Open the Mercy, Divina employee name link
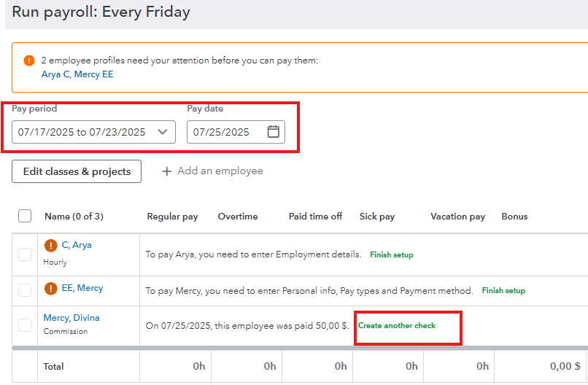This screenshot has width=588, height=385. (x=71, y=318)
